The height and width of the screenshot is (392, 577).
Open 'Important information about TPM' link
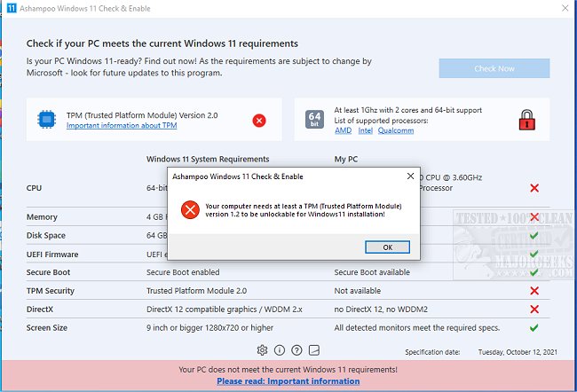[x=122, y=126]
